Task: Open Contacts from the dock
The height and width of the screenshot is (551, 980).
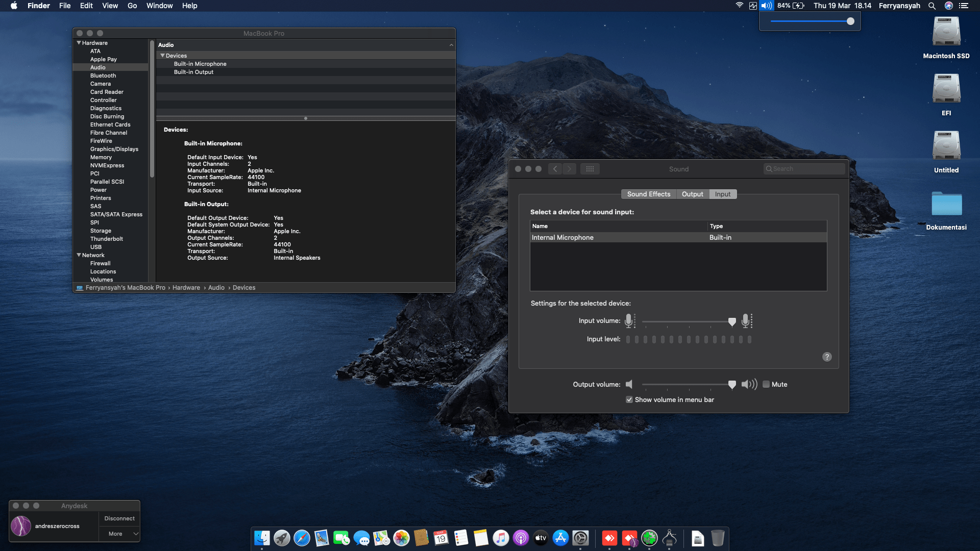Action: tap(421, 538)
